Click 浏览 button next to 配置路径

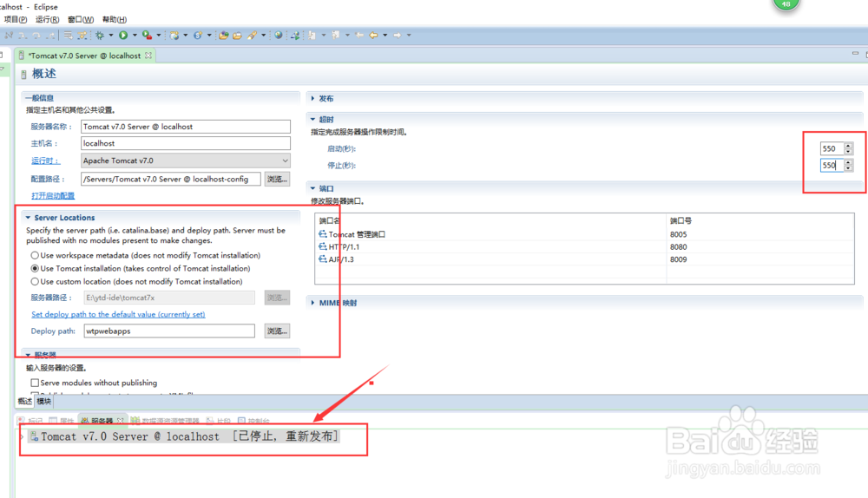pos(278,179)
